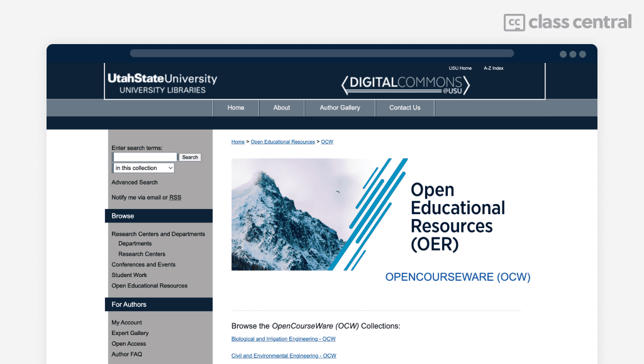Open Civil and Environmental Engineering - OCW
Screen dimensions: 644x364
click(284, 356)
